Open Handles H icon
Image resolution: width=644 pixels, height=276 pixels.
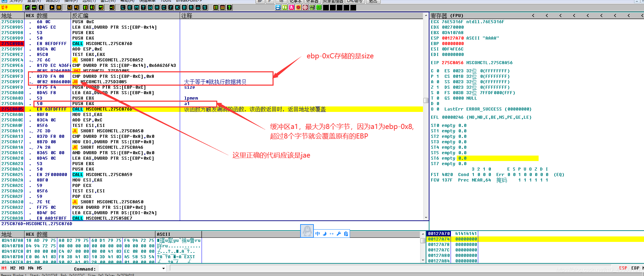157,8
